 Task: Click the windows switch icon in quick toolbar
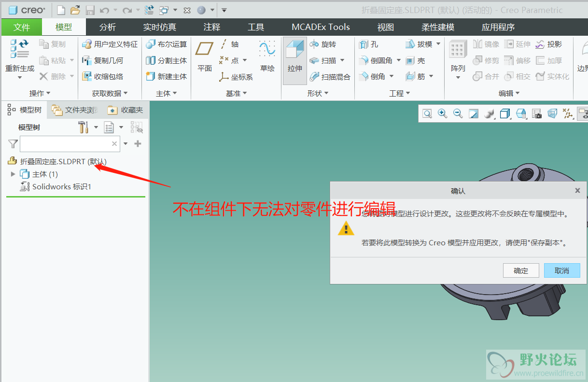[x=164, y=10]
